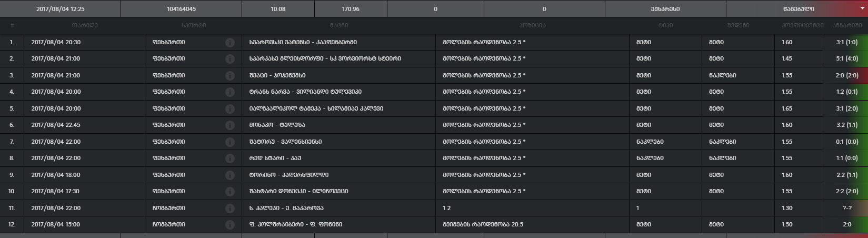Click red result cell showing 2:0 (2:0)
Viewport: 868px width, 238px height.
click(x=846, y=75)
